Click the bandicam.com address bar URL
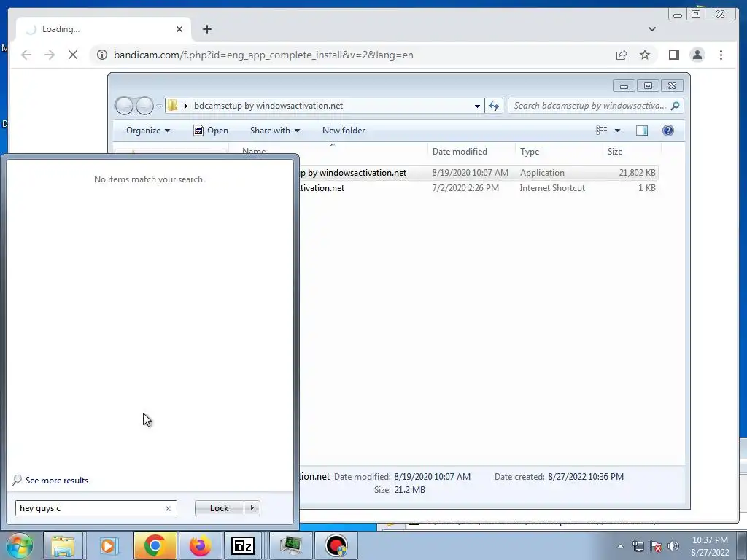The image size is (747, 560). (263, 55)
